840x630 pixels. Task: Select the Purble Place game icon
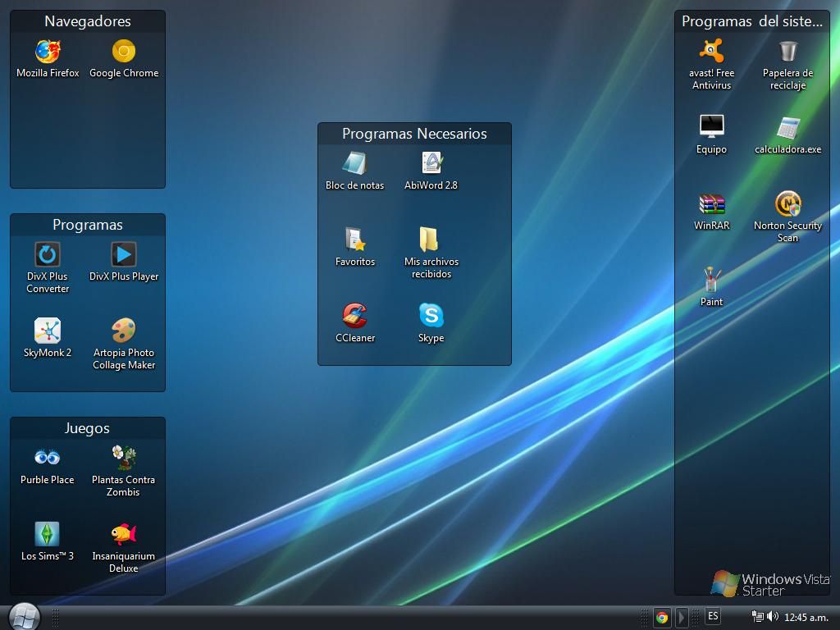[48, 458]
